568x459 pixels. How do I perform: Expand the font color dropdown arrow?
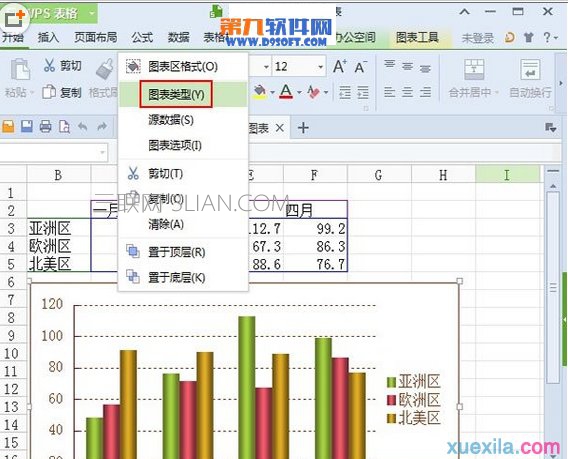click(x=299, y=92)
